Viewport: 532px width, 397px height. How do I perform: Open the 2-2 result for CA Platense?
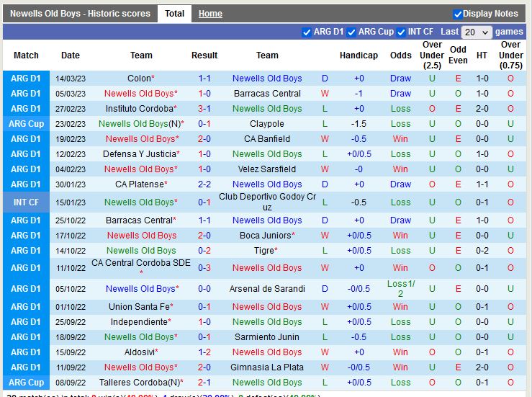tap(204, 184)
